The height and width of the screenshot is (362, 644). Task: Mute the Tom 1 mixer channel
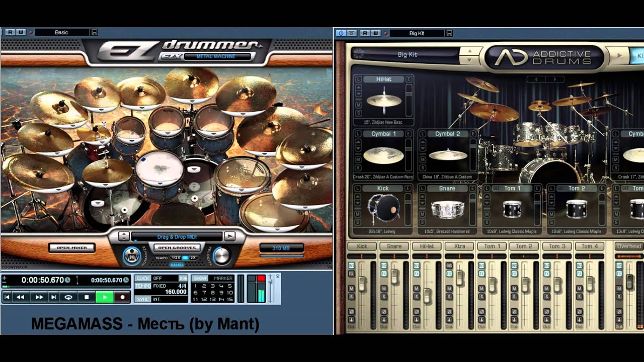tap(481, 289)
